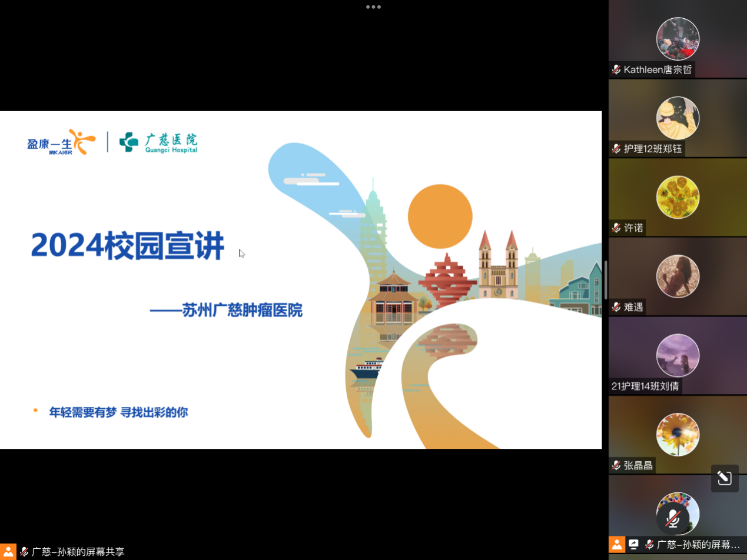Click the participant strip scrollbar
747x560 pixels.
(605, 281)
